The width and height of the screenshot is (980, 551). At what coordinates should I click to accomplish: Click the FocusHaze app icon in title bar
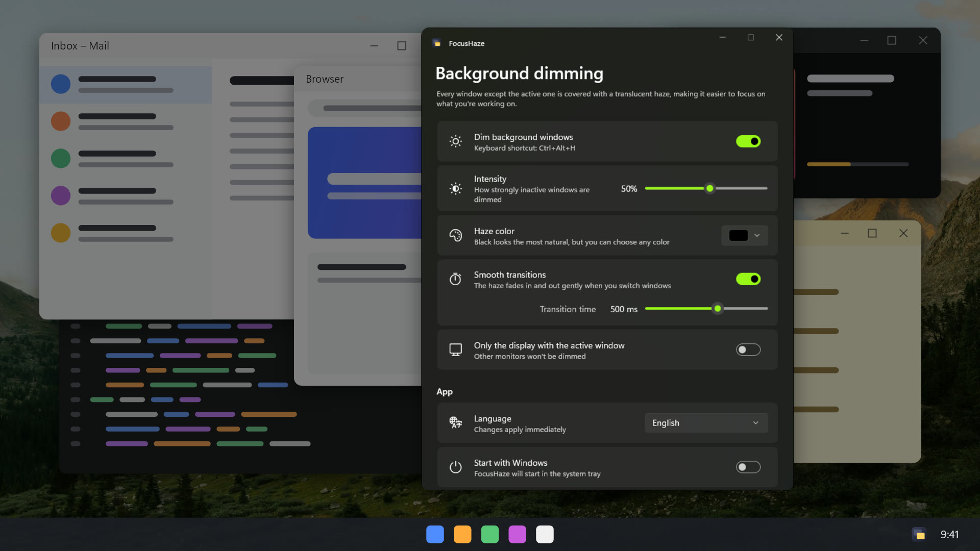(x=436, y=43)
